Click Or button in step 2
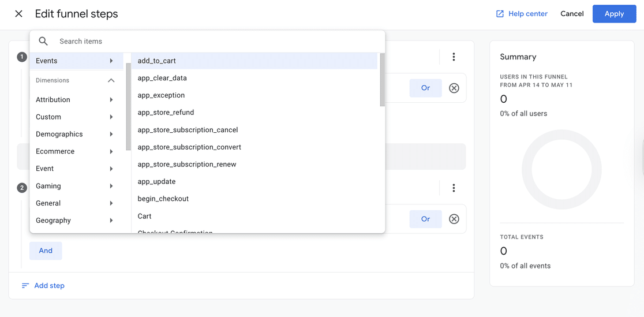The height and width of the screenshot is (317, 644). (x=425, y=219)
